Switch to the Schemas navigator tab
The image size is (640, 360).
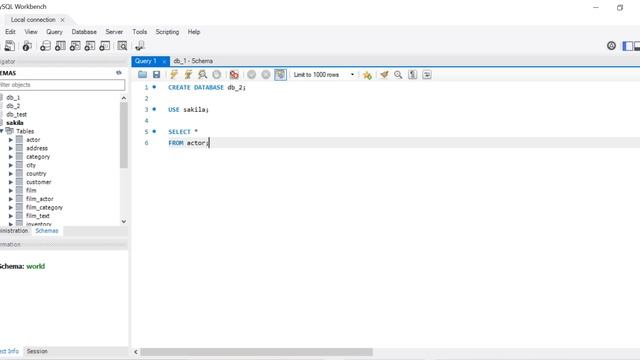click(47, 231)
